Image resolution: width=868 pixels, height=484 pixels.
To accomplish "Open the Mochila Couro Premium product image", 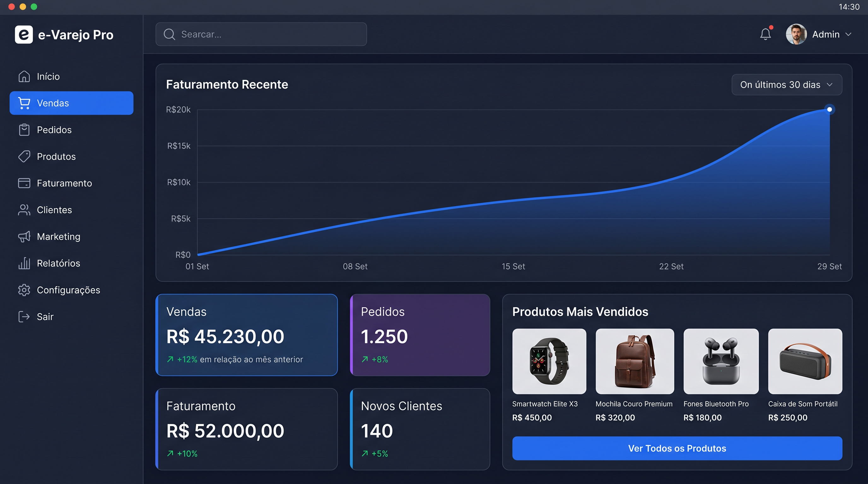I will click(x=635, y=361).
